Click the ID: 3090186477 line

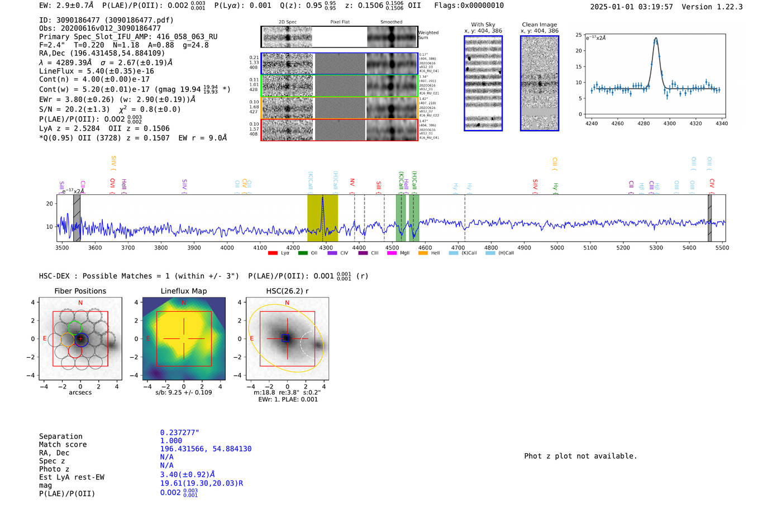click(x=106, y=20)
